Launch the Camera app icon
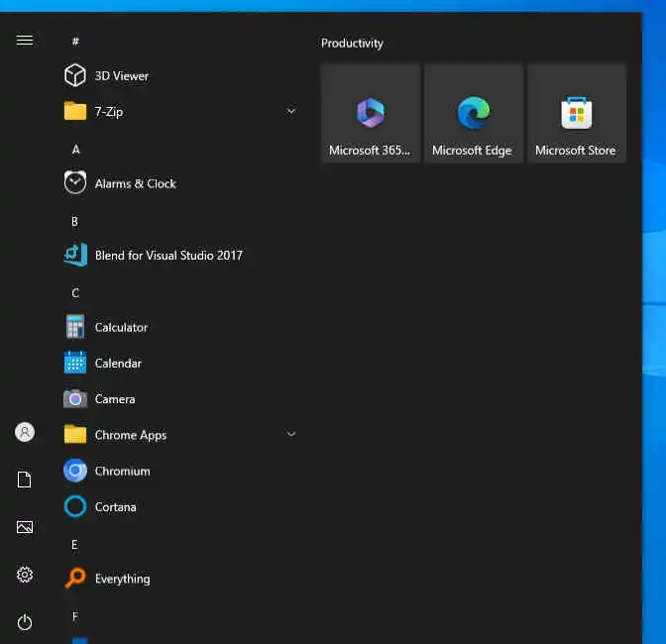Screen dimensions: 666x644 [x=75, y=398]
